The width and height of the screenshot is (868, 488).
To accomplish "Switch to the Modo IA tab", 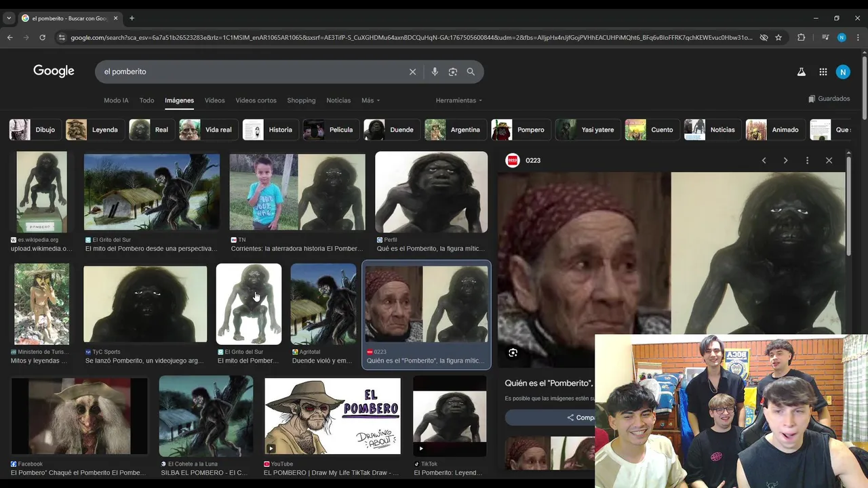I will click(x=116, y=100).
